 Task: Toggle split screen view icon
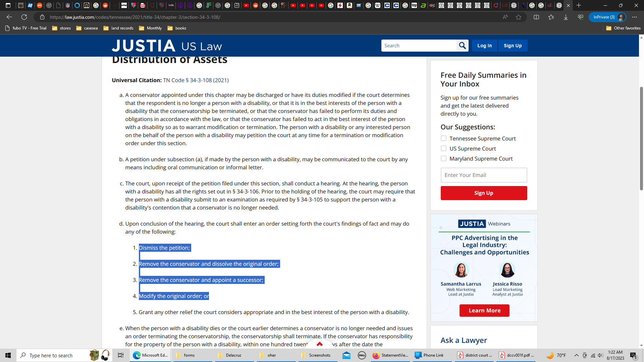coord(536,17)
